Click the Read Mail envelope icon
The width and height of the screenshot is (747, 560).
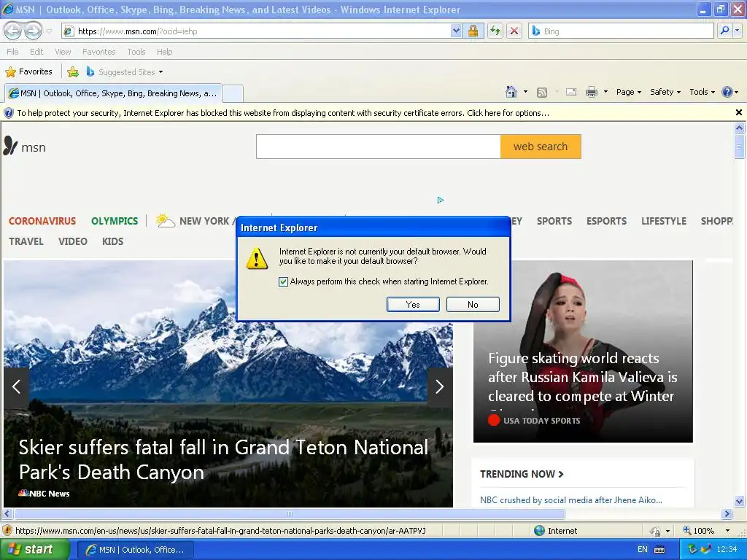[571, 92]
